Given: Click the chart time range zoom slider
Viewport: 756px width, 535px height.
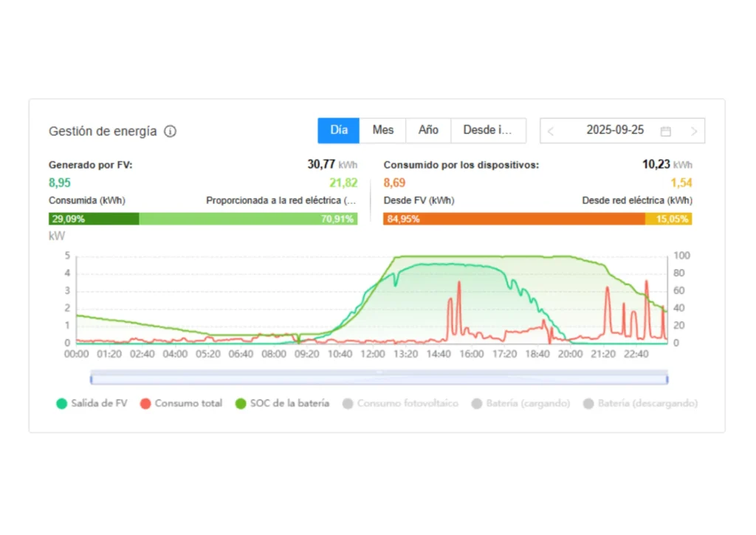Looking at the screenshot, I should (379, 379).
